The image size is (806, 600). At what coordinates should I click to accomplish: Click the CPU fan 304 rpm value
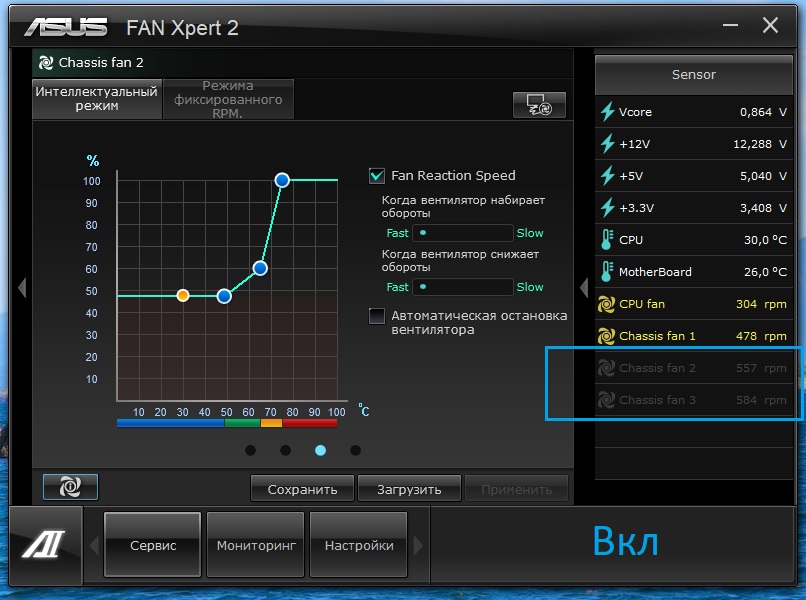[x=761, y=304]
